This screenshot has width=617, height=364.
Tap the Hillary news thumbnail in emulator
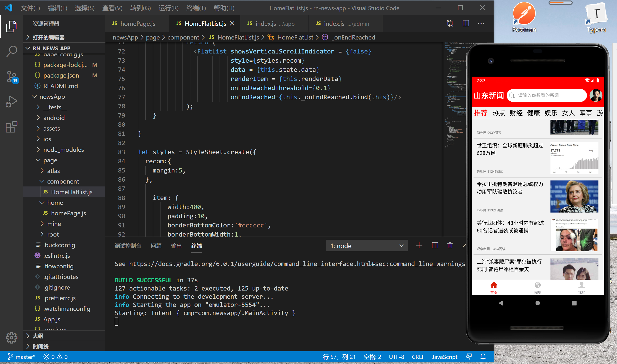pos(574,197)
